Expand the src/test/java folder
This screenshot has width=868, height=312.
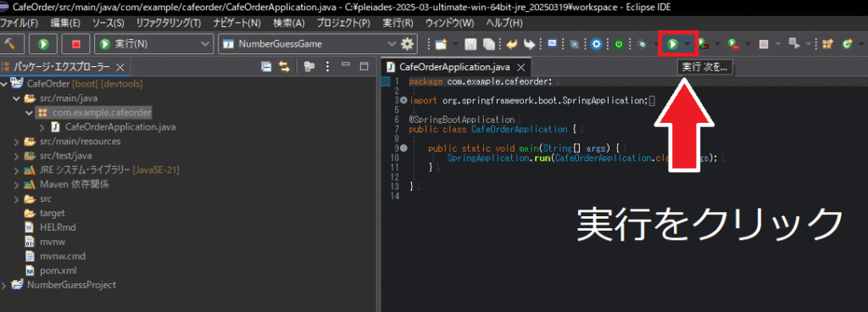coord(16,156)
